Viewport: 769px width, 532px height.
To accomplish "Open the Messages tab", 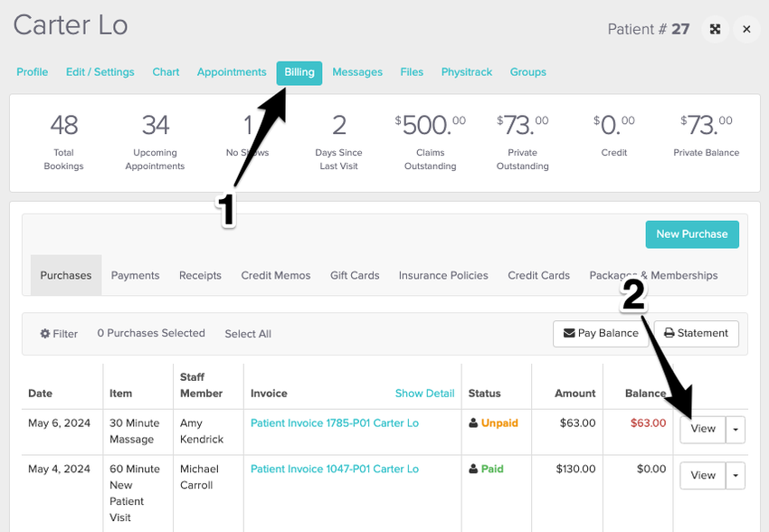I will [357, 72].
